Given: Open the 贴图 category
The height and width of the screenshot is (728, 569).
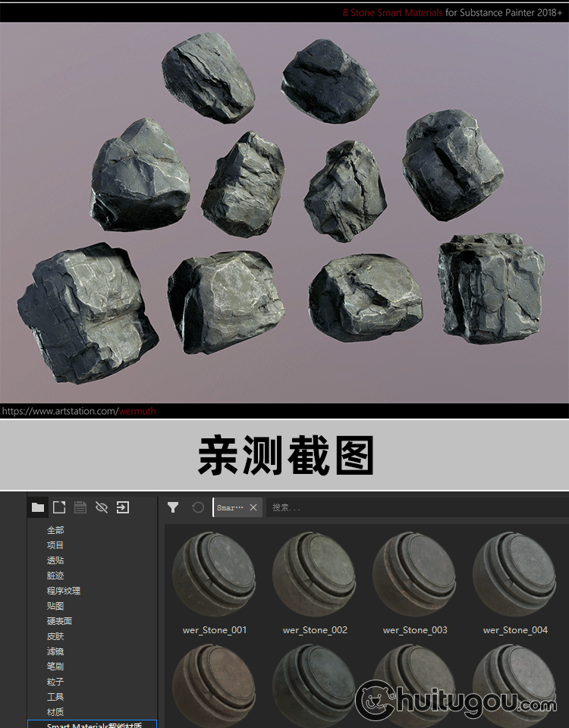Looking at the screenshot, I should (55, 606).
